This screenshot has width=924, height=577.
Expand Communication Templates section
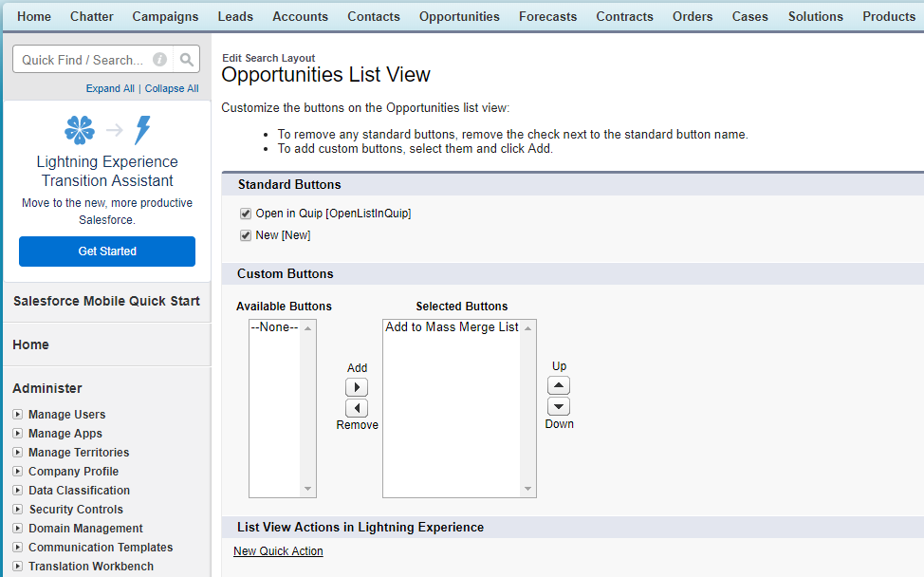[18, 547]
